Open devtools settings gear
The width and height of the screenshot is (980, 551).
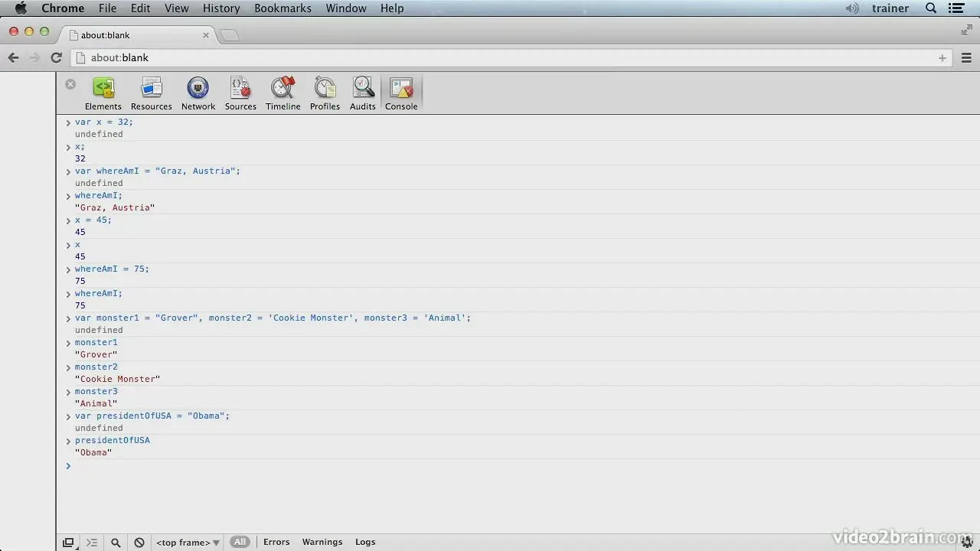(x=967, y=542)
